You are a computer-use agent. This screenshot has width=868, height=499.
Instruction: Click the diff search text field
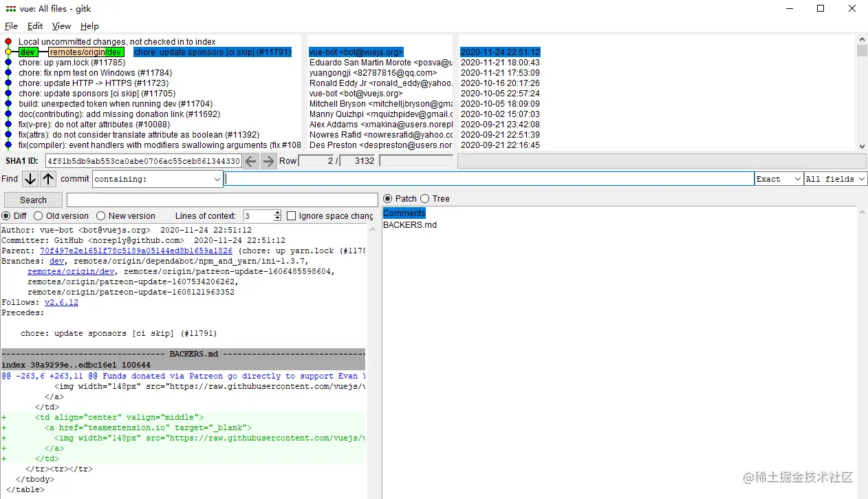(x=222, y=200)
